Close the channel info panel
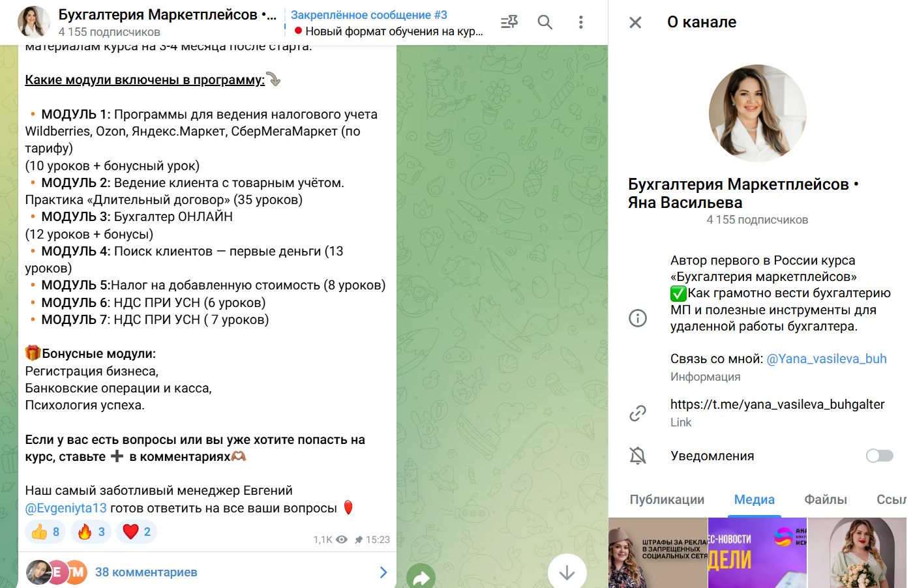Viewport: 913px width, 588px height. click(635, 23)
